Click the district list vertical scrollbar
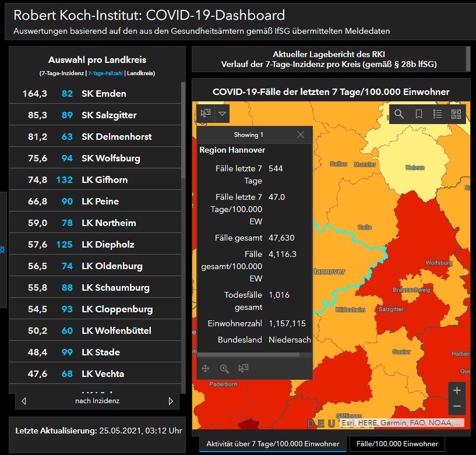 click(x=183, y=130)
